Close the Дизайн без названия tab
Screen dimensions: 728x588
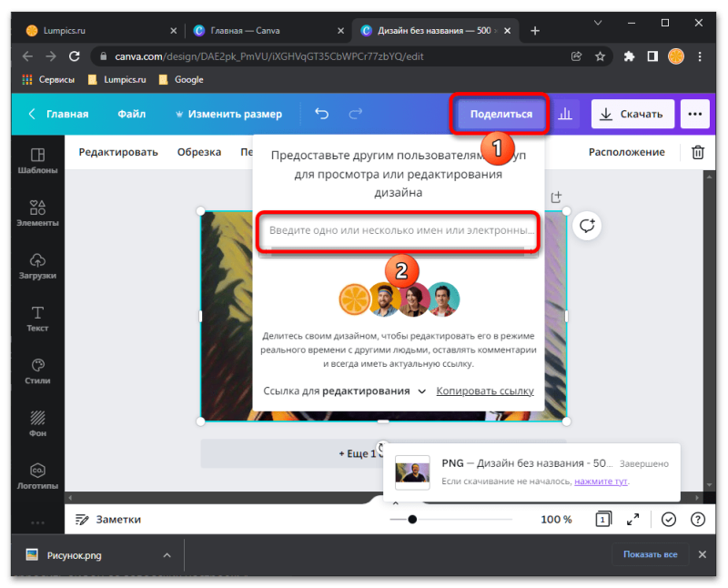coord(508,31)
